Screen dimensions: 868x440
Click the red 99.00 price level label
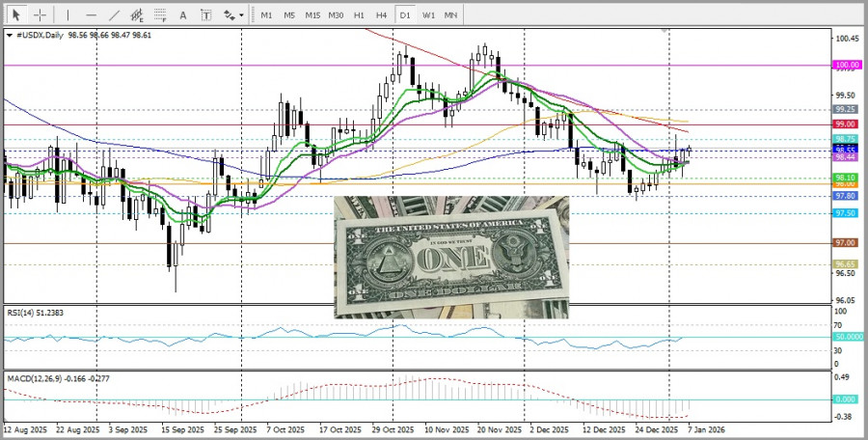coord(845,124)
